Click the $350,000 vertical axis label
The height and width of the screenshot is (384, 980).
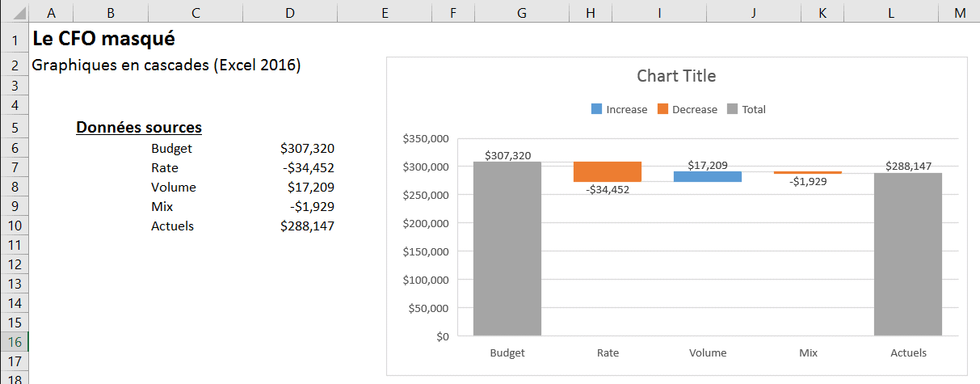tap(425, 138)
